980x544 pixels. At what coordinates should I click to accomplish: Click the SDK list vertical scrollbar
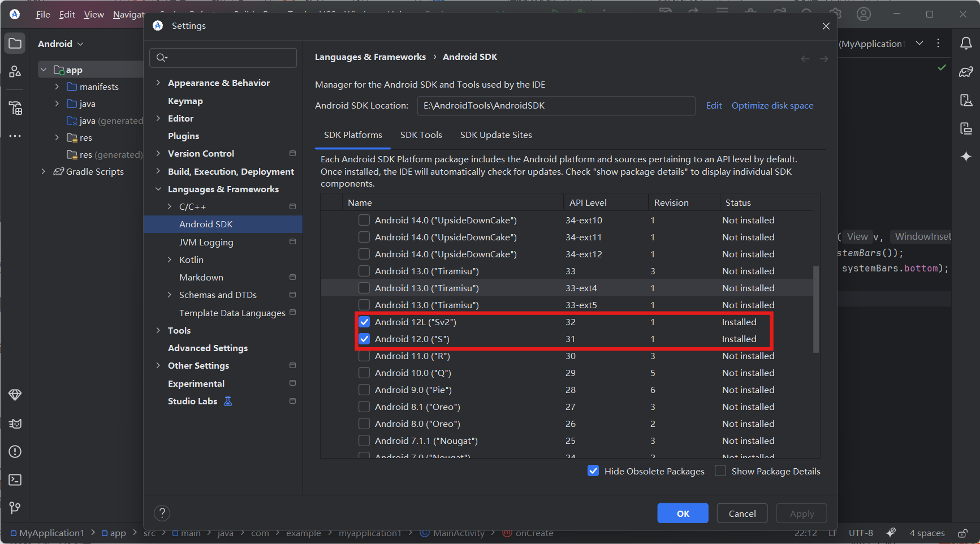pyautogui.click(x=816, y=309)
